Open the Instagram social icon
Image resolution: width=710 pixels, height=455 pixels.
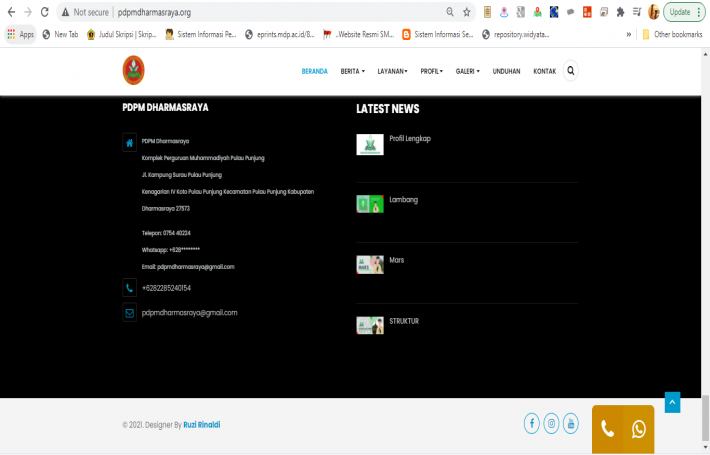[551, 423]
